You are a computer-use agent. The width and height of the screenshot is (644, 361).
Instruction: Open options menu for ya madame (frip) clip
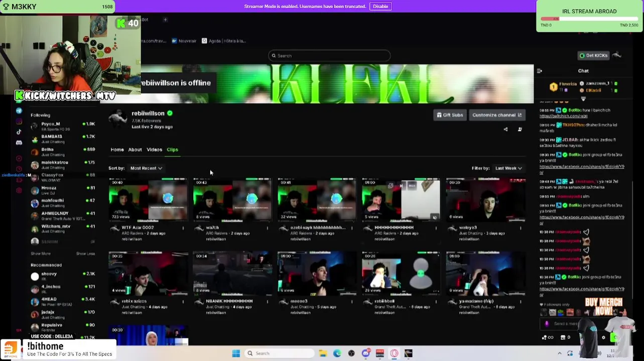point(520,302)
